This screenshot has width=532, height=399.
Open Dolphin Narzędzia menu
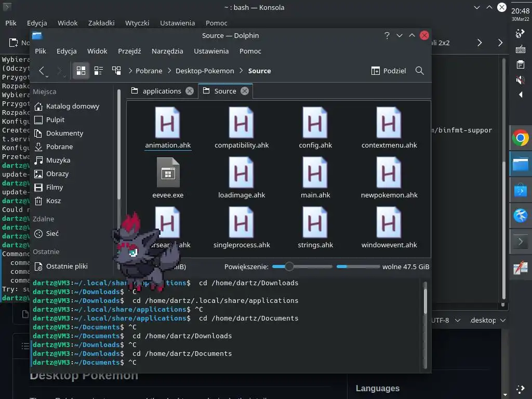167,51
